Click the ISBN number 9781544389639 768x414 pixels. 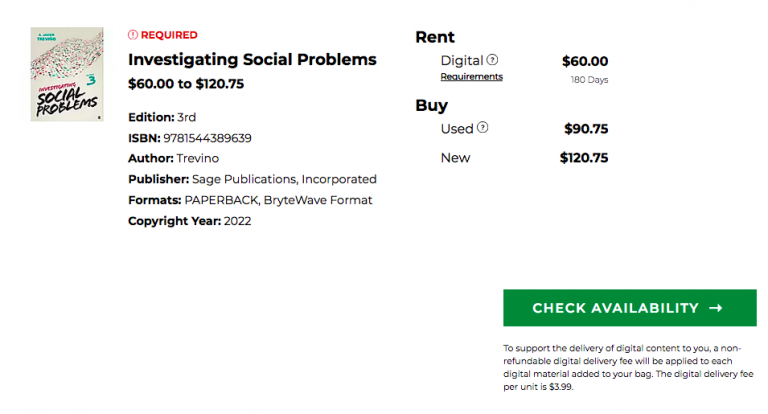207,138
